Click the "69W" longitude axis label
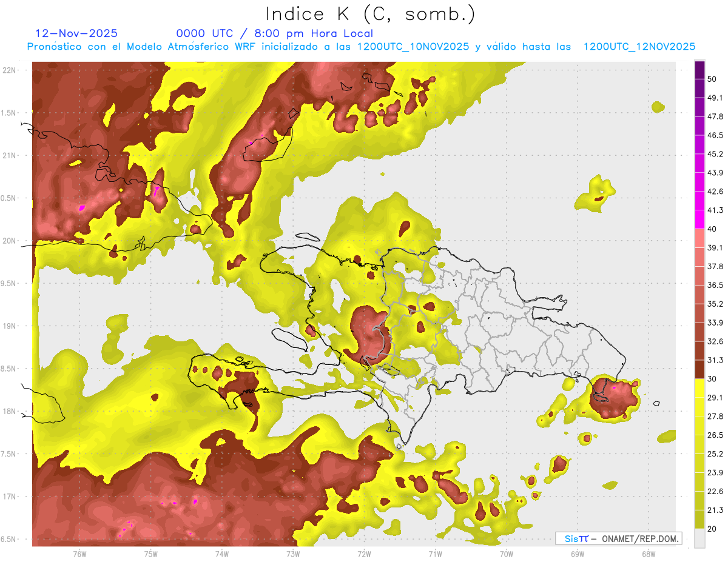The image size is (728, 562). (x=577, y=554)
